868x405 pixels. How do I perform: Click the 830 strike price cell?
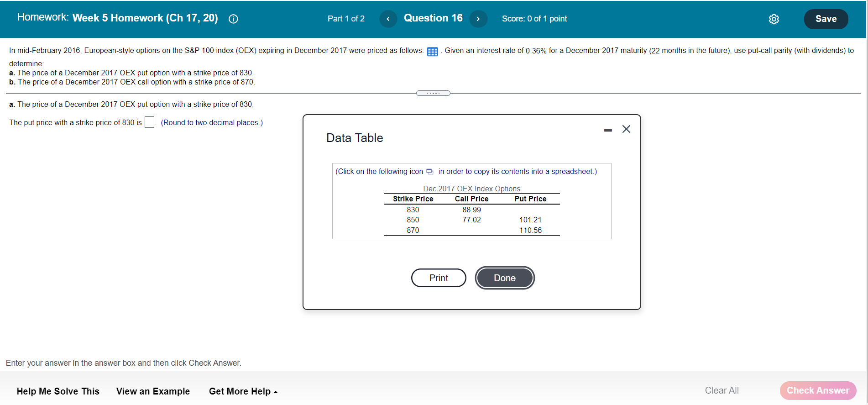[x=413, y=210]
